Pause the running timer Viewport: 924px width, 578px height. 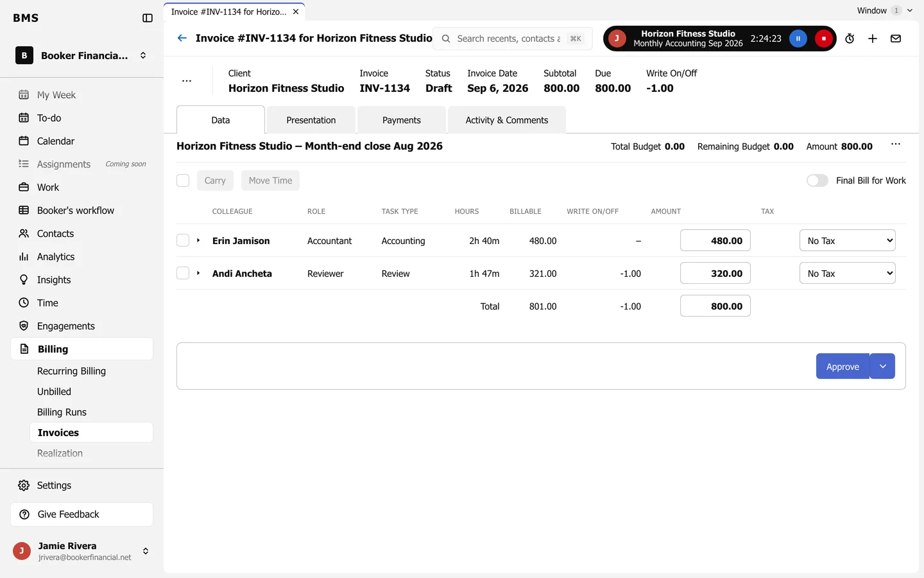(x=798, y=39)
